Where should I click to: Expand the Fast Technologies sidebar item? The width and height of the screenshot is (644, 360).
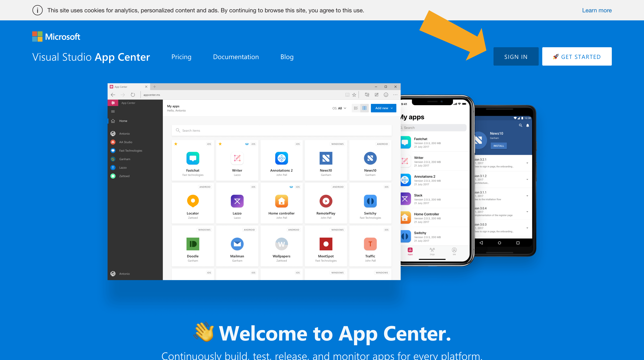[x=131, y=150]
